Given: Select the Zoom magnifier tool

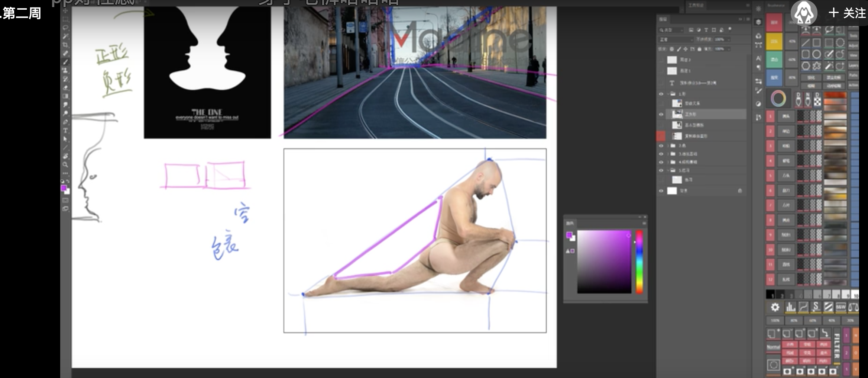Looking at the screenshot, I should (65, 164).
